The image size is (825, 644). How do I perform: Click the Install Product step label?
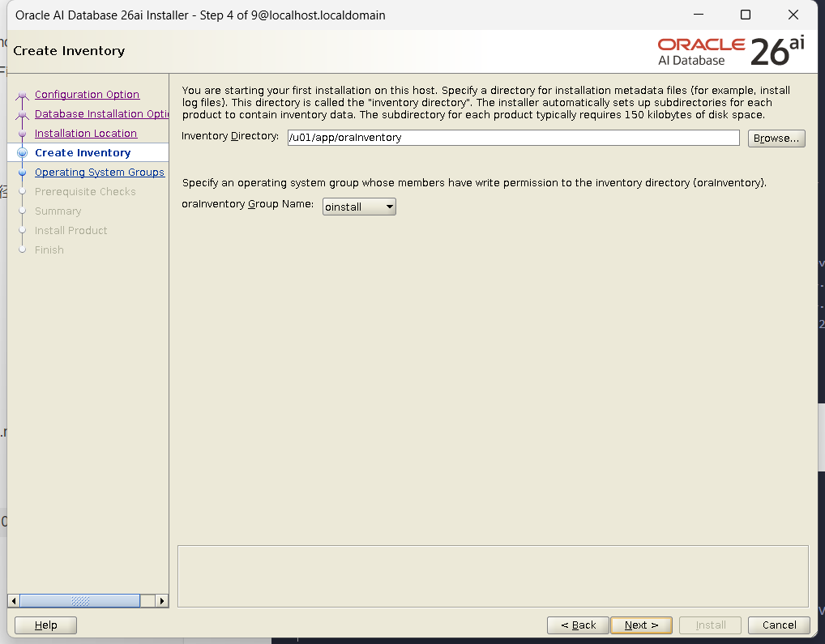coord(71,231)
